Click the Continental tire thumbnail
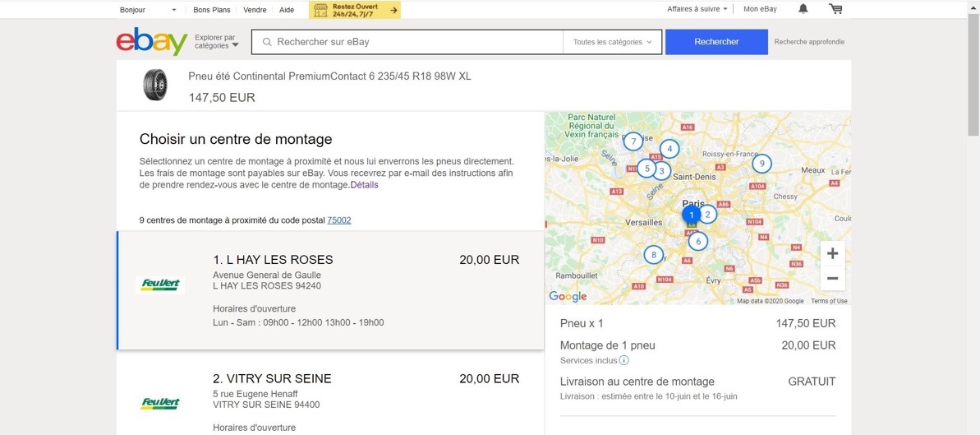Viewport: 980px width, 435px height. click(x=155, y=86)
